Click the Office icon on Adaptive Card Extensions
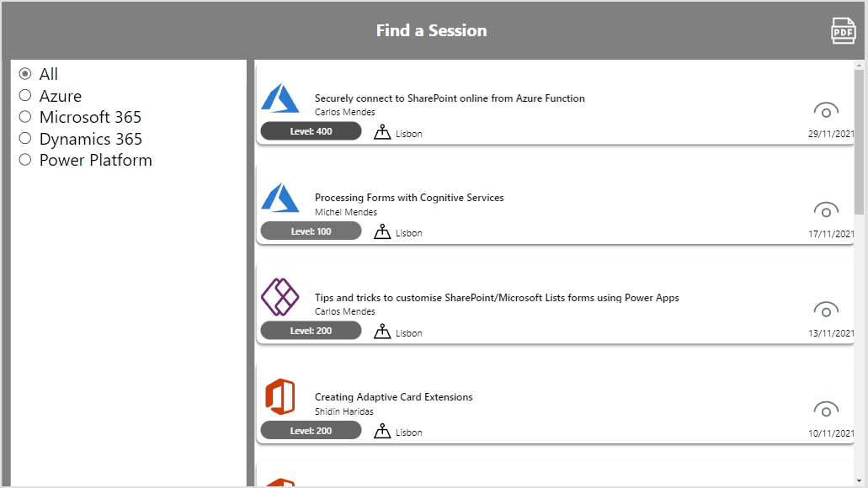The width and height of the screenshot is (868, 488). click(x=280, y=397)
